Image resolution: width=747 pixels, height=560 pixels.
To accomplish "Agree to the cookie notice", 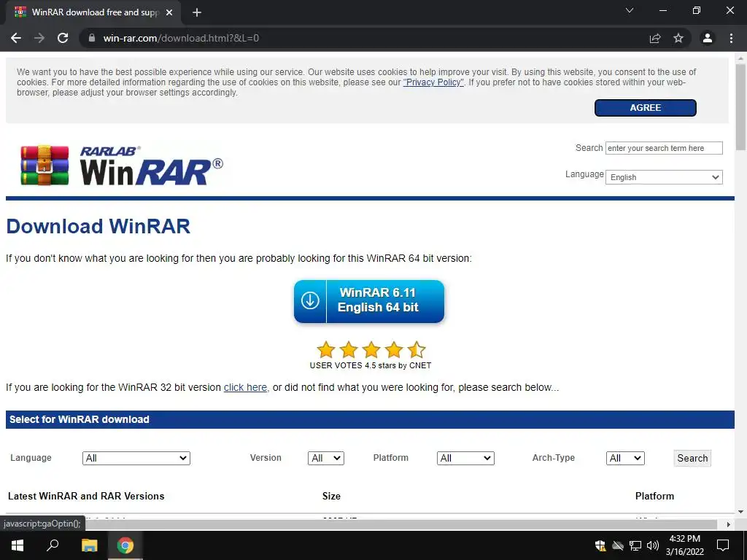I will click(x=646, y=108).
